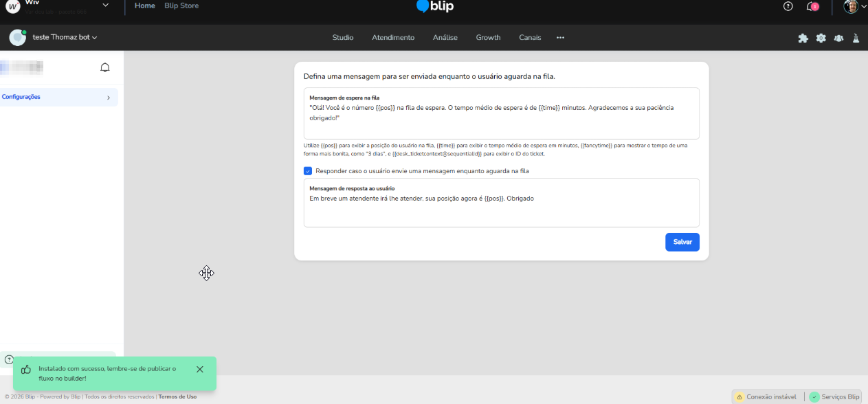Click the Mensagem de espera na fila field

tap(502, 113)
